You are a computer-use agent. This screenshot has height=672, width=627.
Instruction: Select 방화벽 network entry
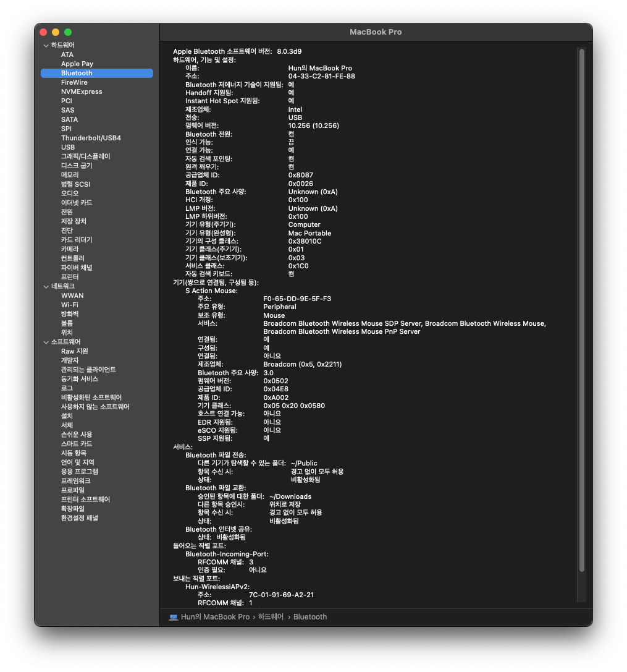pos(70,314)
